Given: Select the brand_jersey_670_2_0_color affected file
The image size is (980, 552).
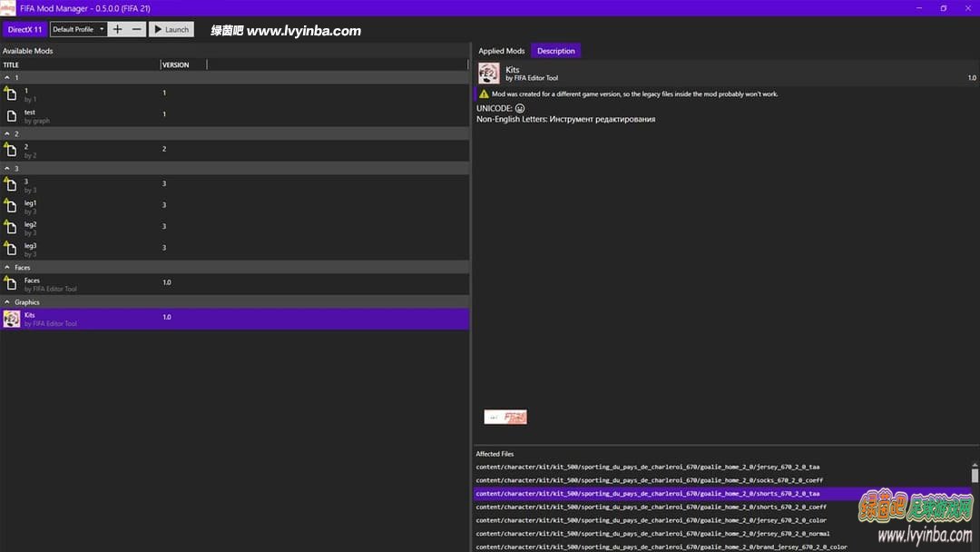Looking at the screenshot, I should [x=661, y=547].
